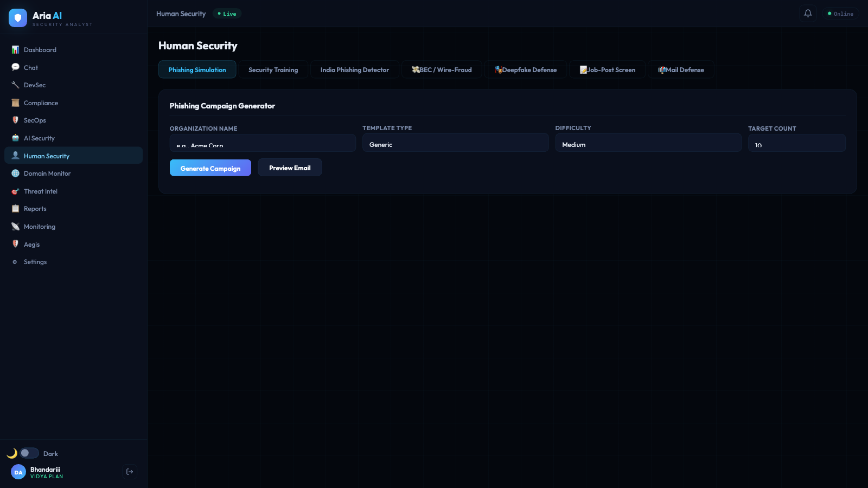Image resolution: width=868 pixels, height=488 pixels.
Task: Click Preview Email button
Action: click(290, 168)
